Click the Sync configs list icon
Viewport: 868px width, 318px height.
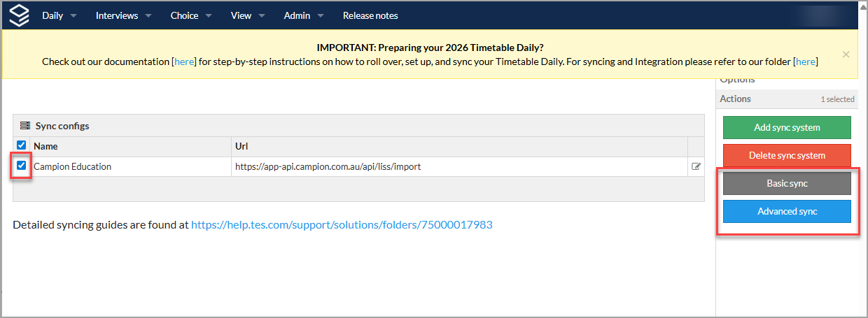25,126
